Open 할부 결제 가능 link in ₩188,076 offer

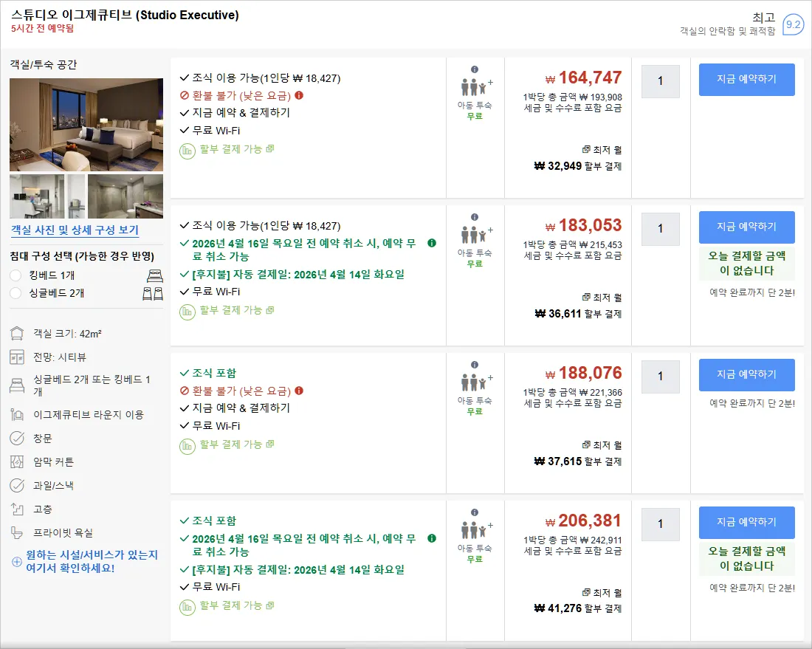tap(237, 444)
